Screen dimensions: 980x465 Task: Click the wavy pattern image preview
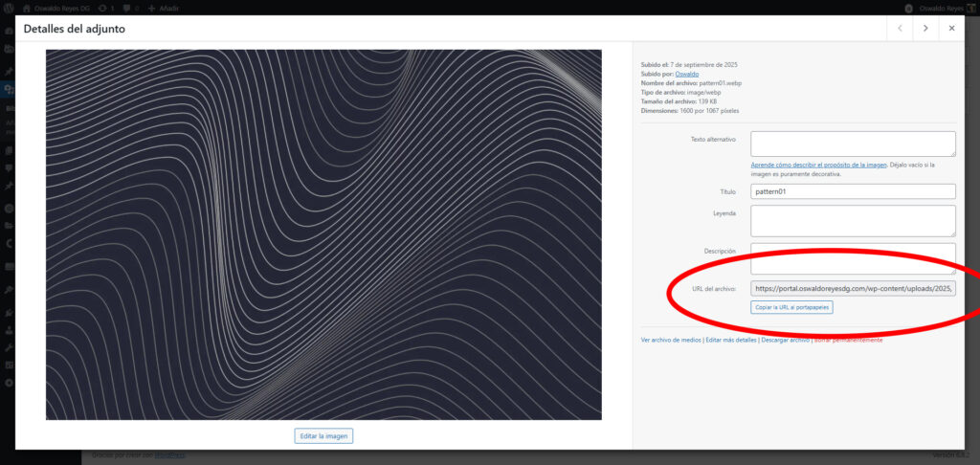[x=323, y=234]
